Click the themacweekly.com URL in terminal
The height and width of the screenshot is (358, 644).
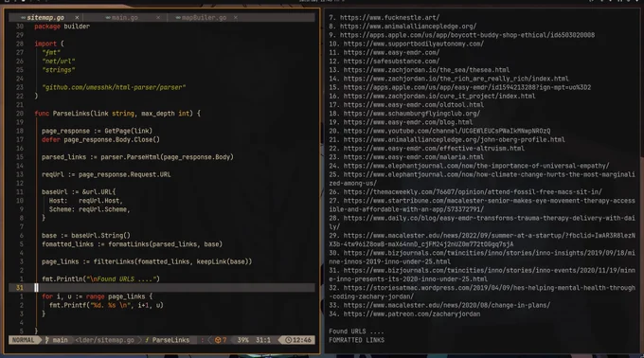[473, 191]
